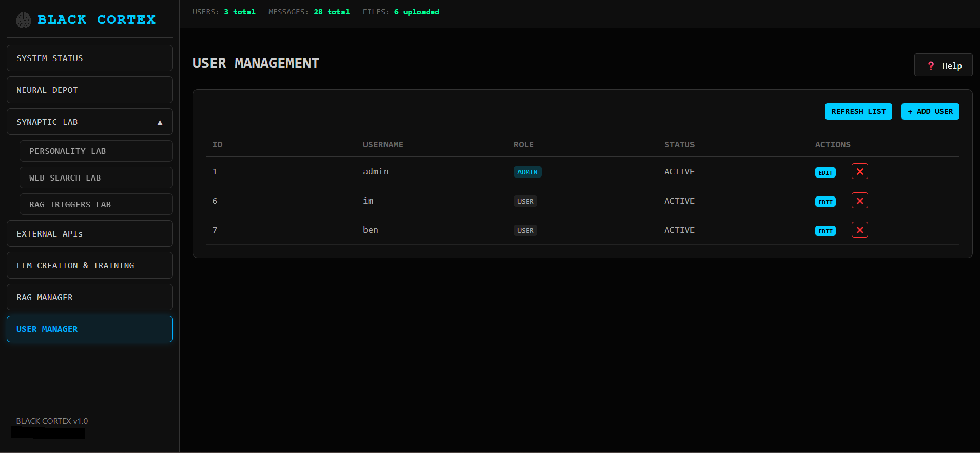The height and width of the screenshot is (453, 980).
Task: Open System Status page
Action: click(x=90, y=58)
